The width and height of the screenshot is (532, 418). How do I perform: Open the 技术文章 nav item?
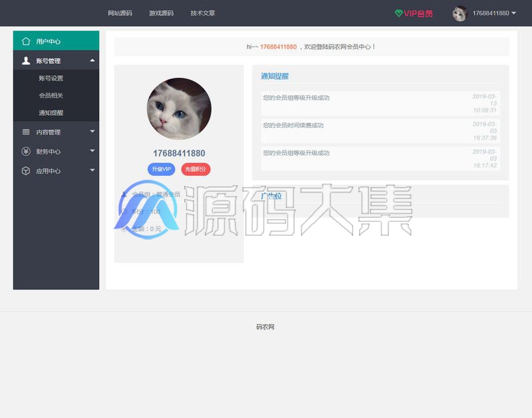[x=203, y=13]
